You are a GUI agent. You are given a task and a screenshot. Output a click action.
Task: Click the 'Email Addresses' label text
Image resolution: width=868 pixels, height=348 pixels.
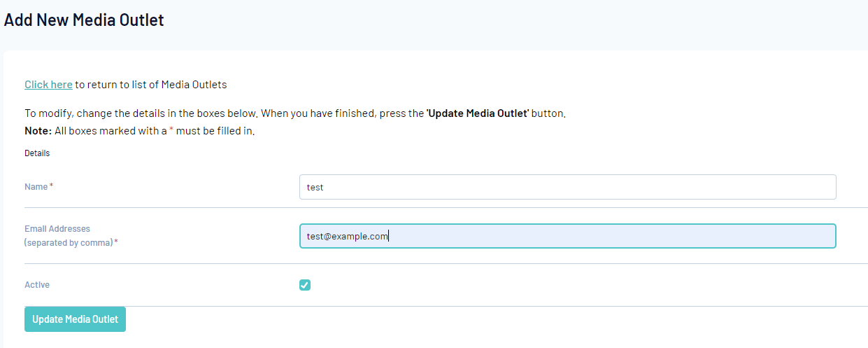pos(57,229)
